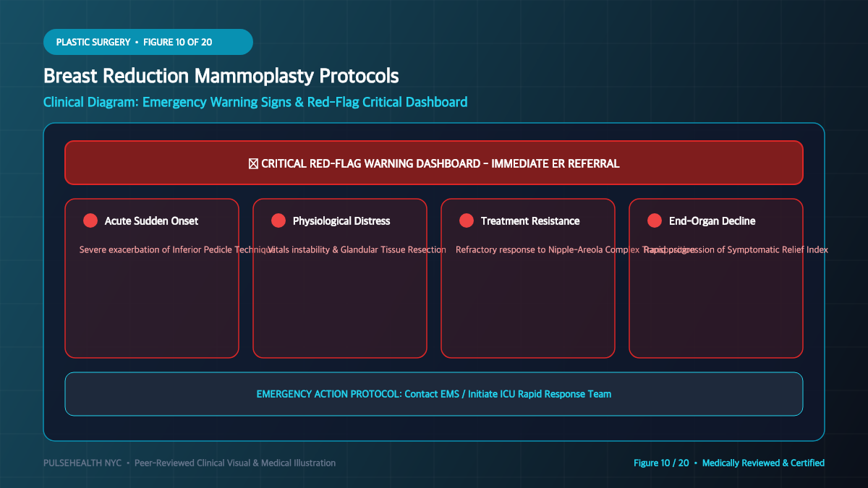Image resolution: width=868 pixels, height=488 pixels.
Task: Click the Critical Red-Flag Warning Dashboard banner
Action: [x=434, y=163]
